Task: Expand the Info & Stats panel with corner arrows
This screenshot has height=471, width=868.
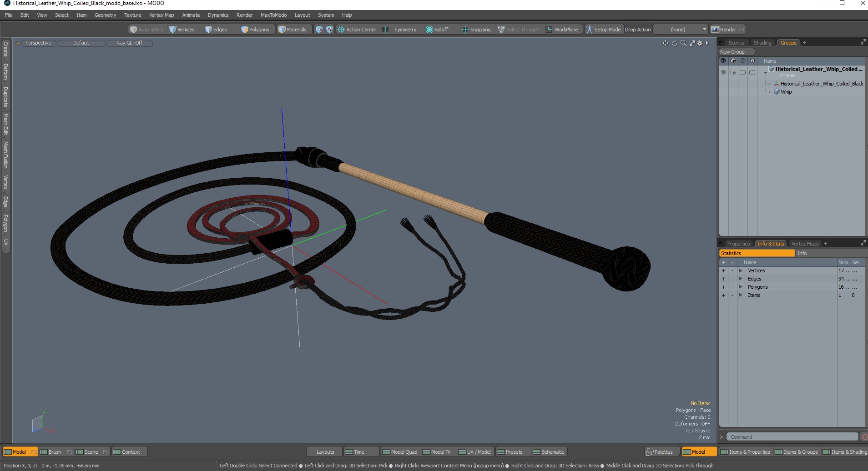Action: click(x=863, y=243)
